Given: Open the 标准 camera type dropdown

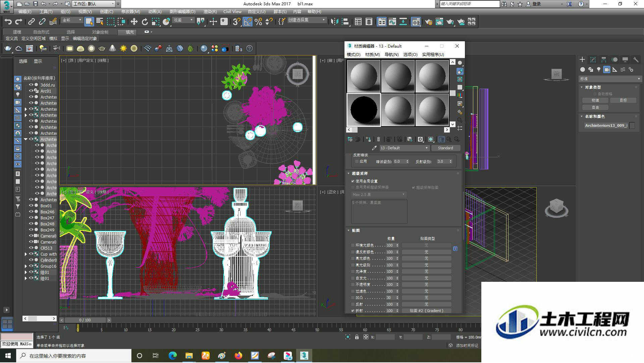Looking at the screenshot, I should 610,79.
